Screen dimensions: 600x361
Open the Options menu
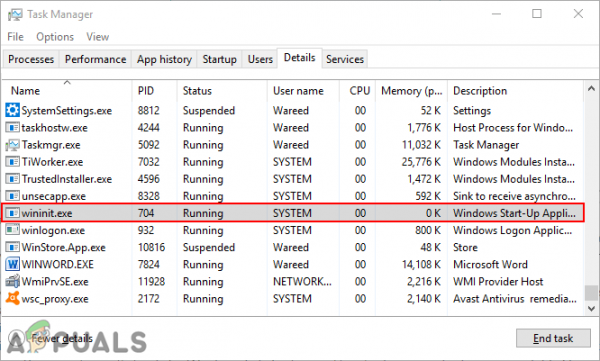[x=55, y=37]
